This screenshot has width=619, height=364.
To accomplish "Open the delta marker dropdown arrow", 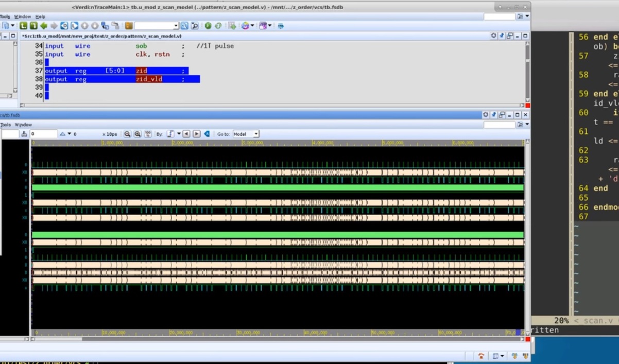I will pos(70,134).
